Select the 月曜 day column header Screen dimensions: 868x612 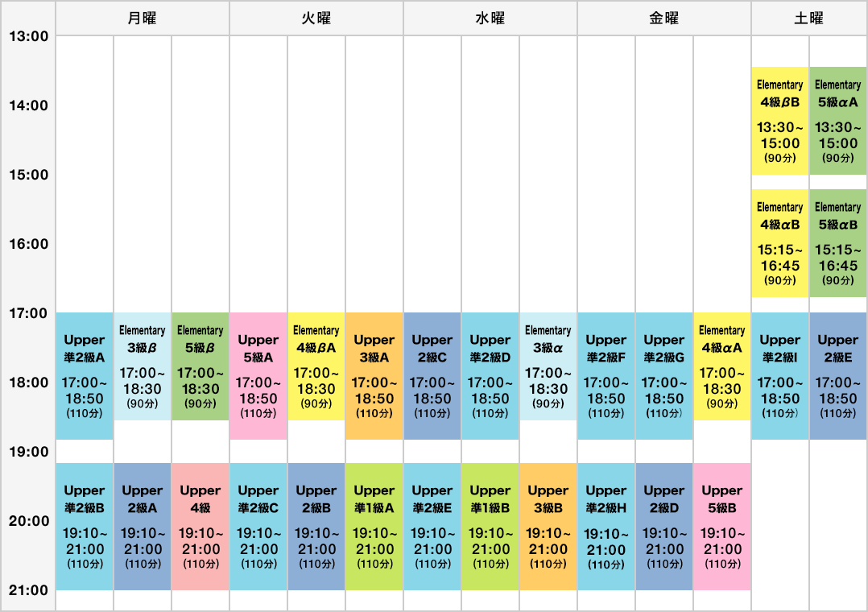pos(143,18)
